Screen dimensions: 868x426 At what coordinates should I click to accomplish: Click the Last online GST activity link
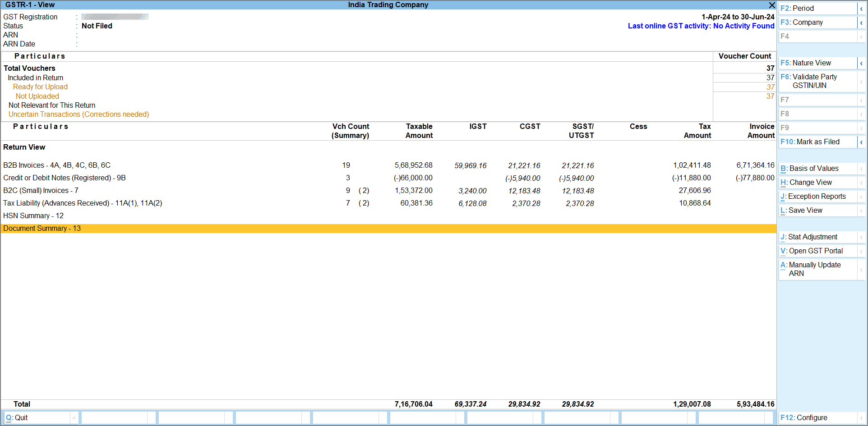click(x=701, y=26)
